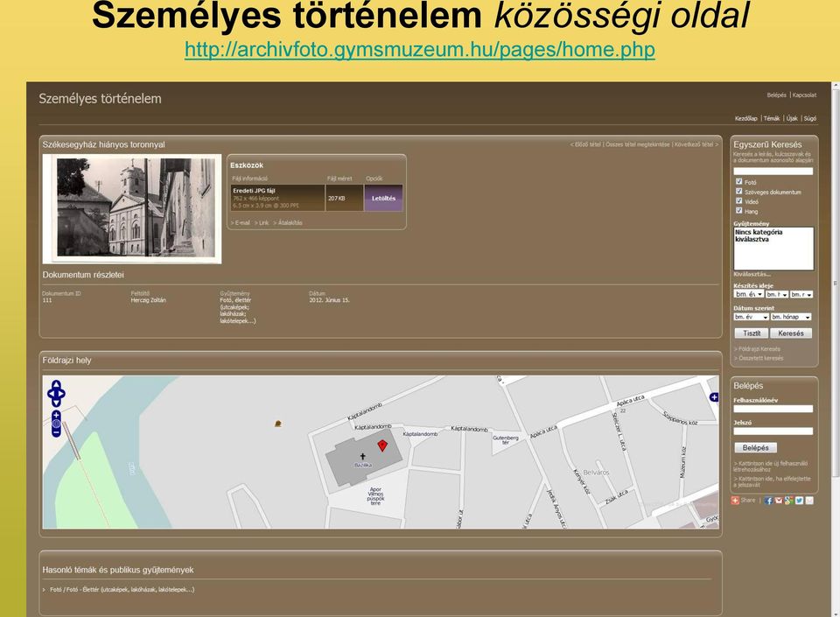This screenshot has width=840, height=617.
Task: Uncheck the Fotó checkbox
Action: pos(738,181)
